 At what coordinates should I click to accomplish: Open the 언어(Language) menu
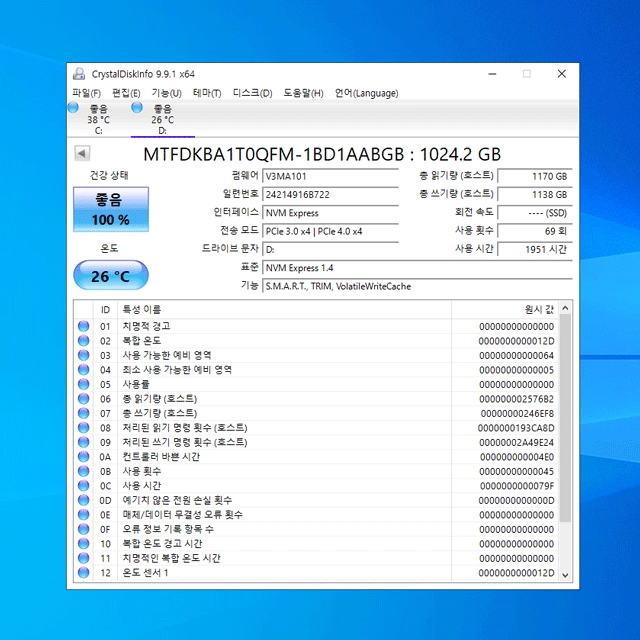(x=366, y=93)
